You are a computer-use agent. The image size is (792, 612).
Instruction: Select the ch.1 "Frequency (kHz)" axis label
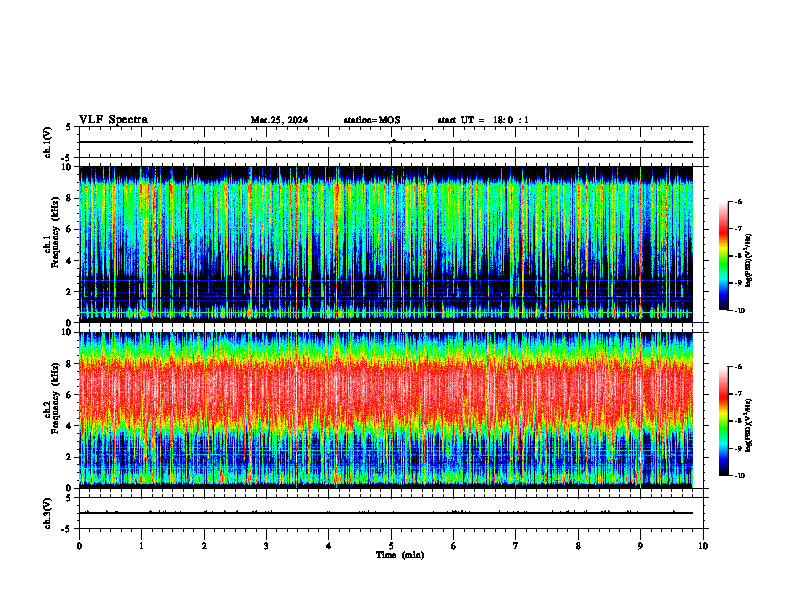click(x=55, y=233)
